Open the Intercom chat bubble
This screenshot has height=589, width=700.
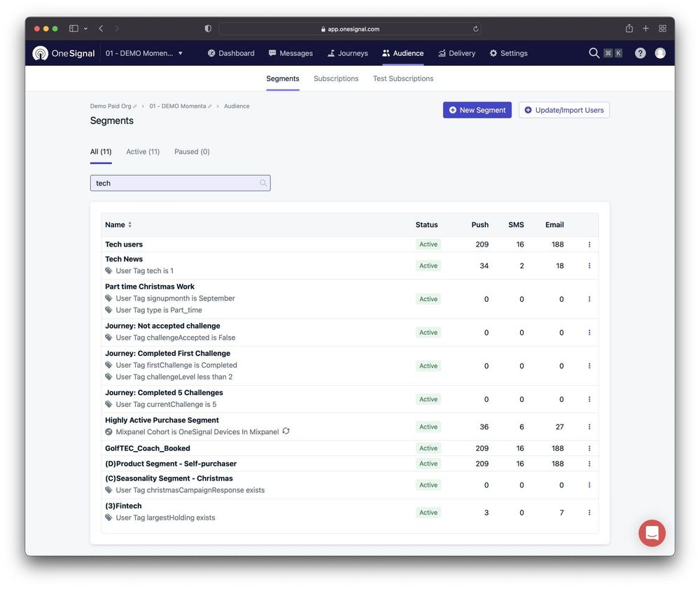[652, 533]
